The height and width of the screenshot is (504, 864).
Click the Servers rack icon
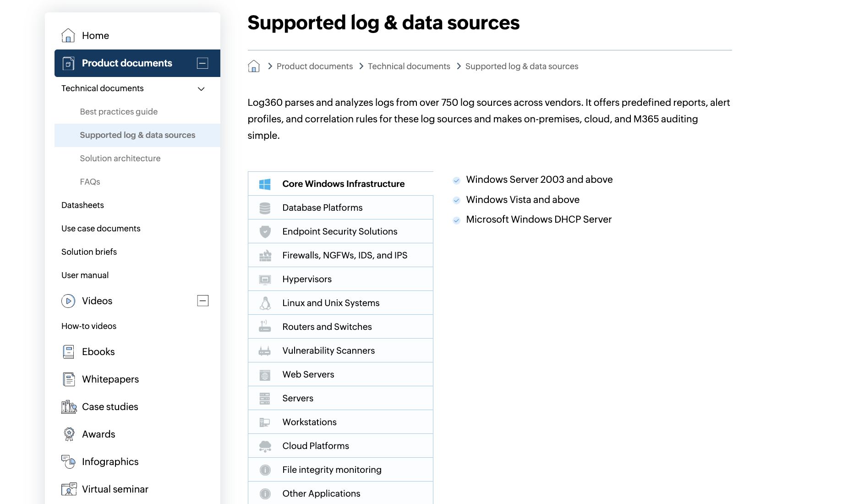click(x=265, y=399)
